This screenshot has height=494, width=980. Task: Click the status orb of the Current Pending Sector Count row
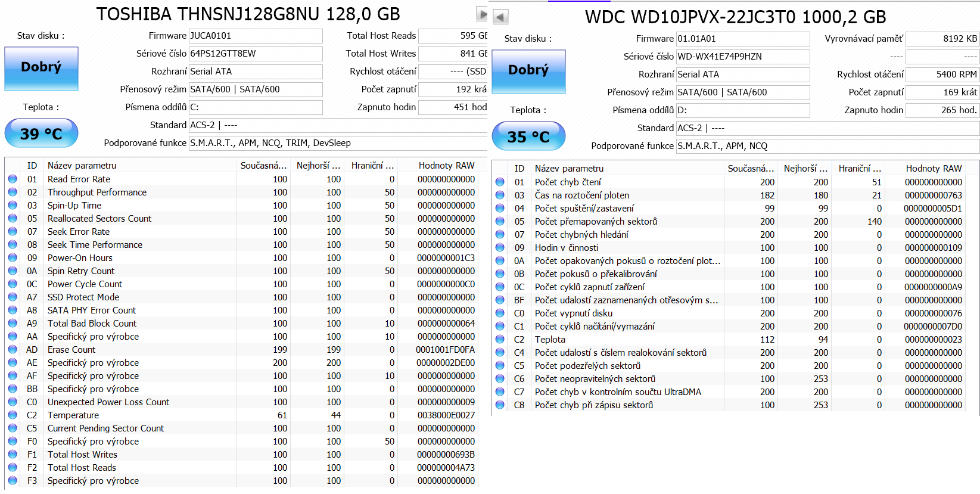pos(13,428)
